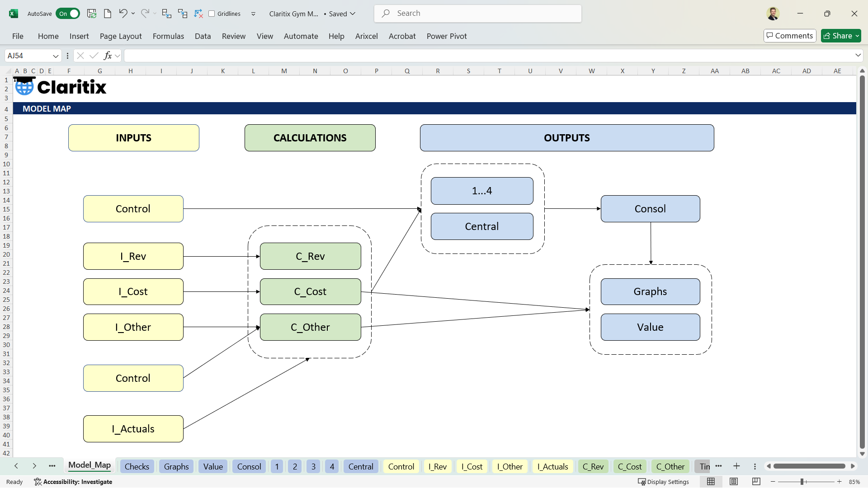Open the Formulas ribbon tab
The image size is (868, 488).
point(168,36)
